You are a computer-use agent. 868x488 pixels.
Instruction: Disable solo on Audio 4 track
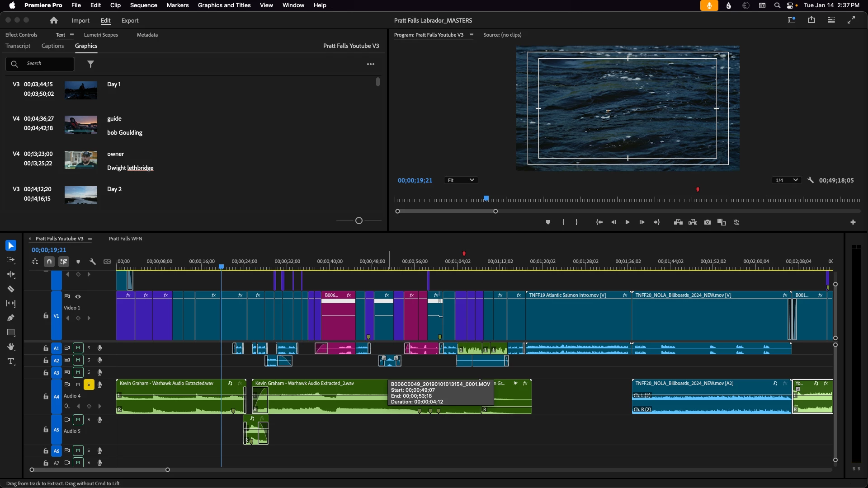(x=89, y=385)
